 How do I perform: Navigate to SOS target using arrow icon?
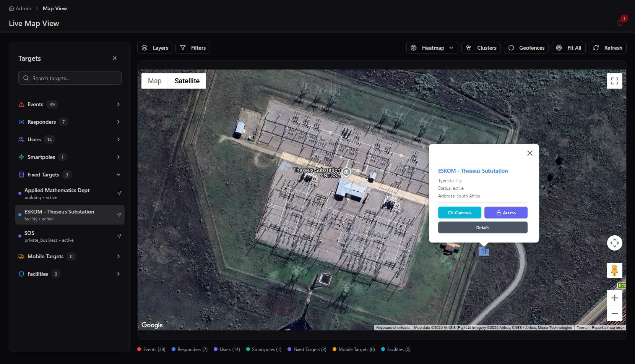click(119, 236)
